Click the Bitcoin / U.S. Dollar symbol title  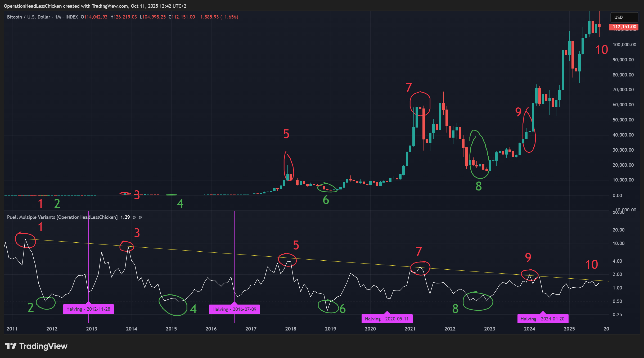click(29, 17)
